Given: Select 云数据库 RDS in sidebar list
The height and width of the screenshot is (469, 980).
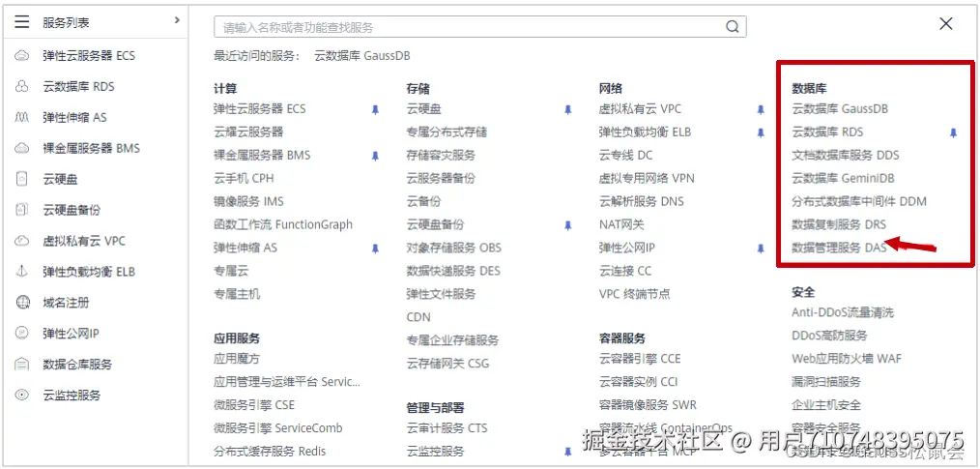Looking at the screenshot, I should 78,86.
